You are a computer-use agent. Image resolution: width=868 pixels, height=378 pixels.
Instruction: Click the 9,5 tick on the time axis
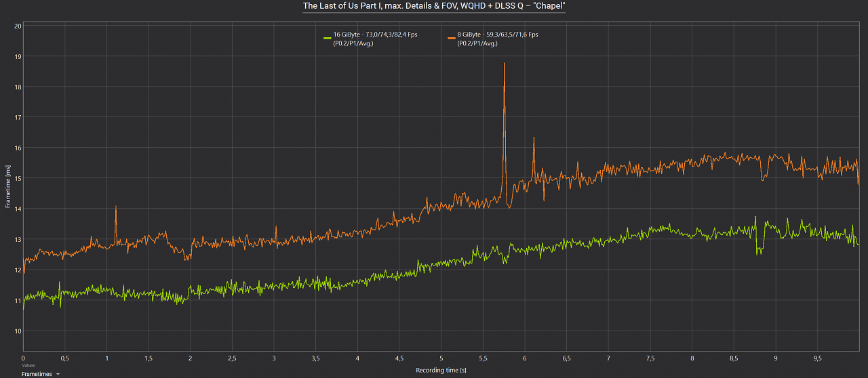point(818,358)
